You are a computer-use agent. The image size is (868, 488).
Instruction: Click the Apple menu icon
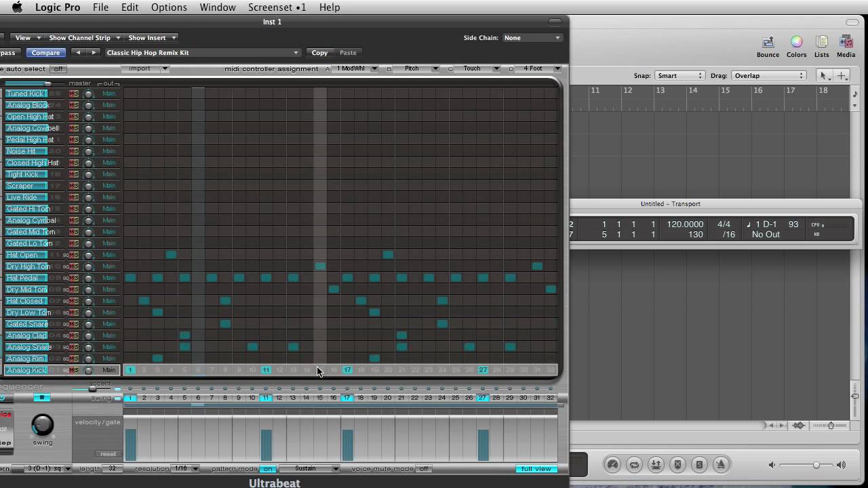pos(17,7)
